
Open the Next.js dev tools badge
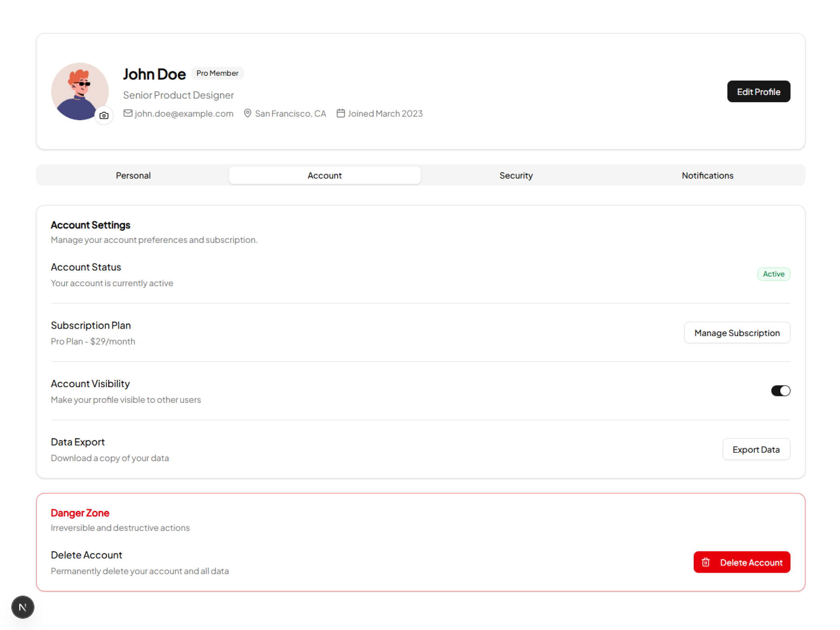[23, 607]
